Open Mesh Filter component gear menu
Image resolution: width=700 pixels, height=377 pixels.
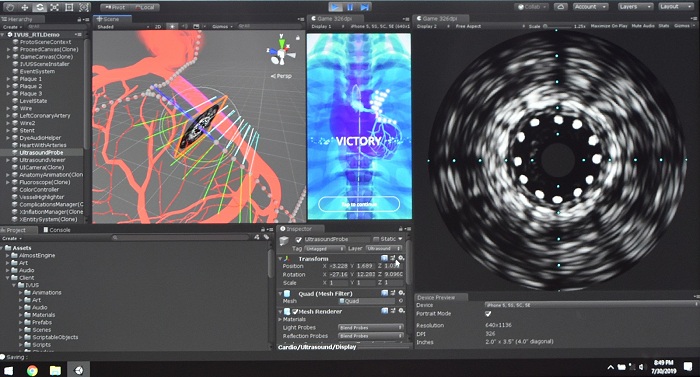401,293
